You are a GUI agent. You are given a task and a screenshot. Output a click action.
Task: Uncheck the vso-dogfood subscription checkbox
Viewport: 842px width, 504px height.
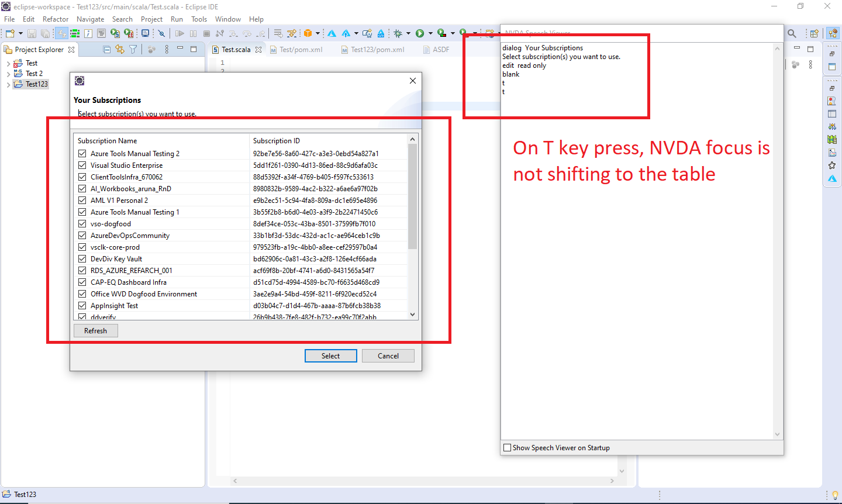(x=82, y=223)
